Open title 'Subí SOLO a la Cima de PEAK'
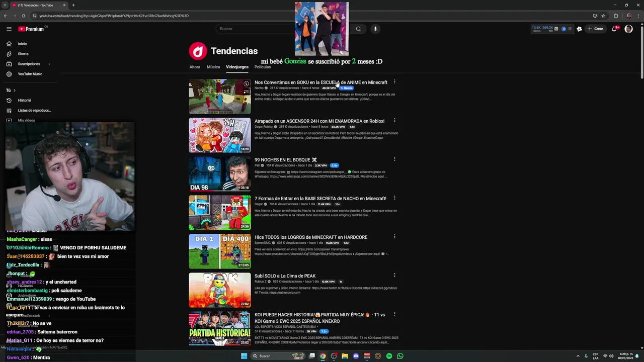The height and width of the screenshot is (362, 644). [285, 276]
